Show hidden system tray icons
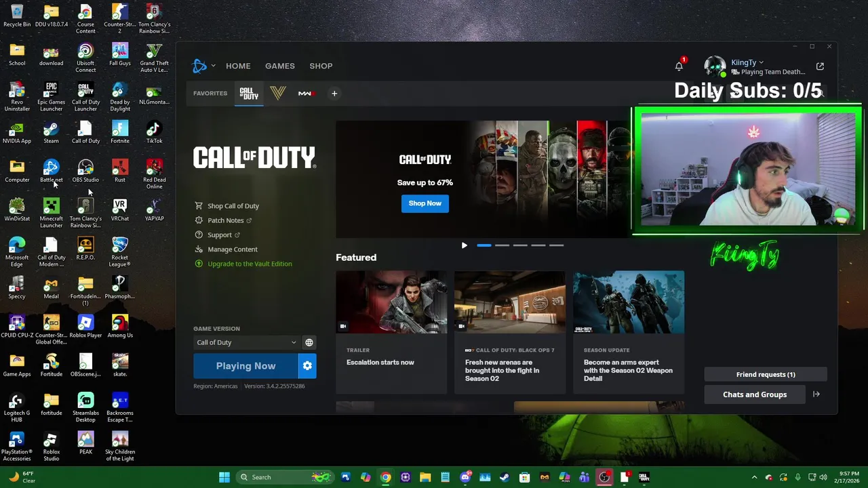 point(754,477)
